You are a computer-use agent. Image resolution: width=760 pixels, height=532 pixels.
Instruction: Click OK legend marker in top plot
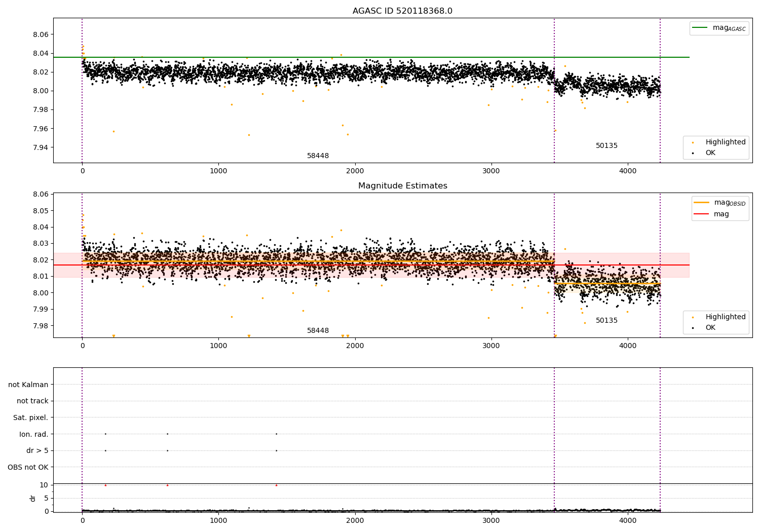693,153
